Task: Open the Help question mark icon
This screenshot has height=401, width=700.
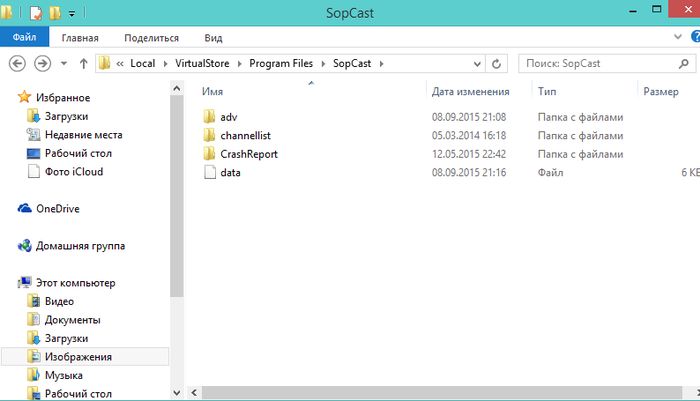Action: coord(694,38)
